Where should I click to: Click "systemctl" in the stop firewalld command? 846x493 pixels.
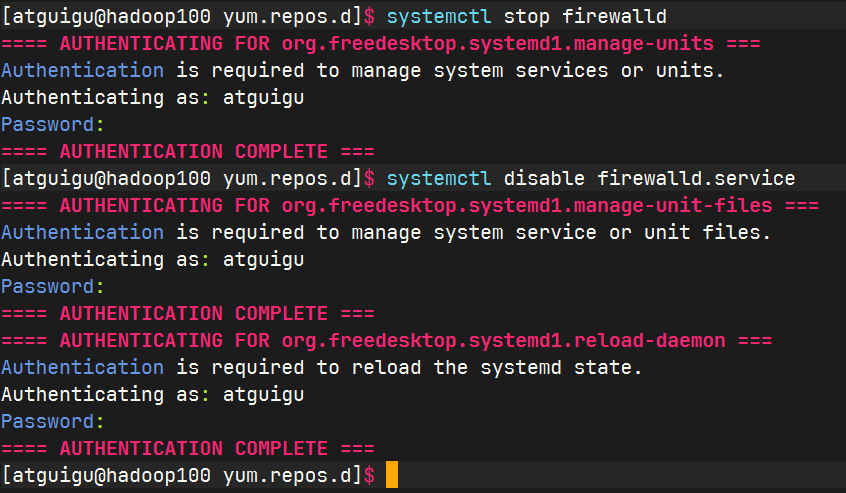438,17
